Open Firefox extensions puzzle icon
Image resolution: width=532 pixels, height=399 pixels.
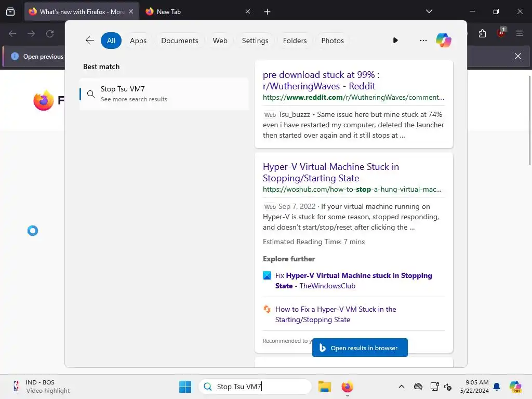pyautogui.click(x=482, y=33)
